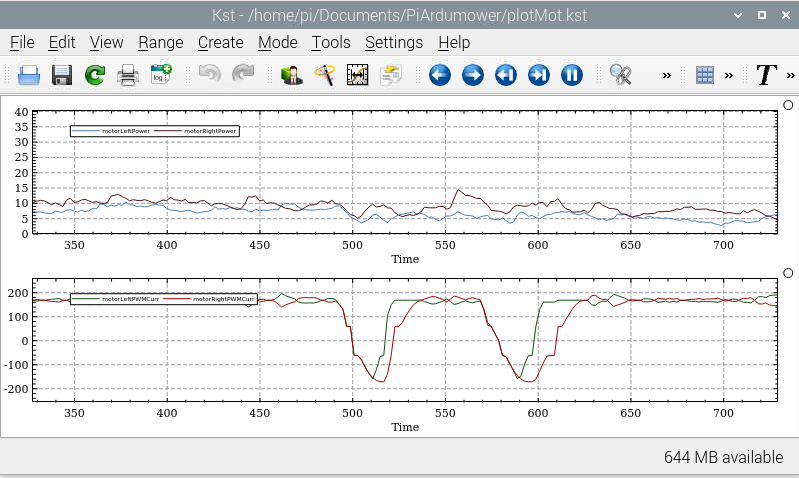Expand the chevron right of the T tool

[x=790, y=76]
